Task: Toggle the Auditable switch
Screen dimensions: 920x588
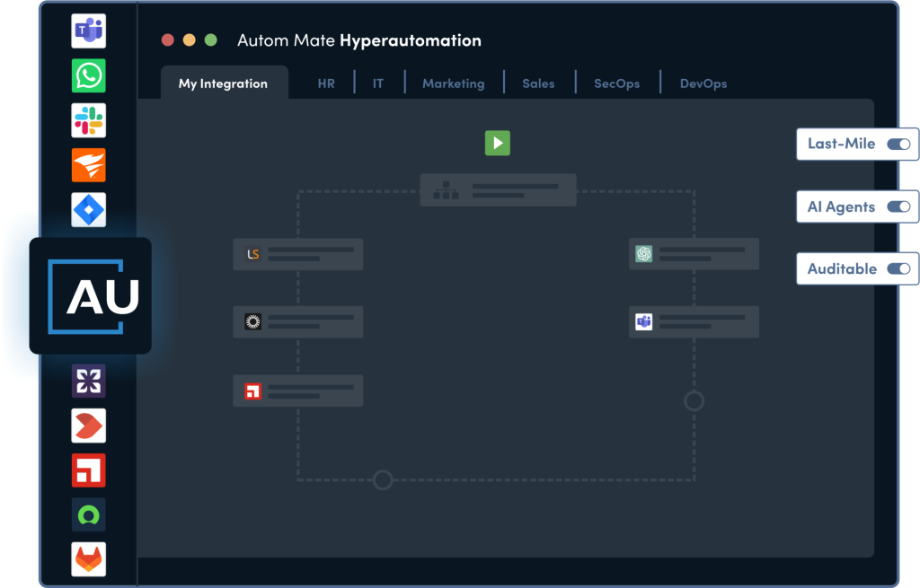Action: coord(898,268)
